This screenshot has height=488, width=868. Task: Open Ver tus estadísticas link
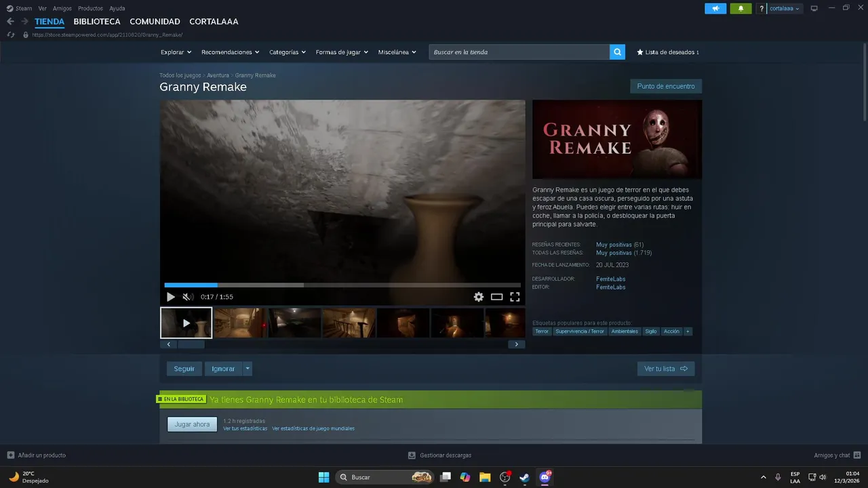click(245, 428)
